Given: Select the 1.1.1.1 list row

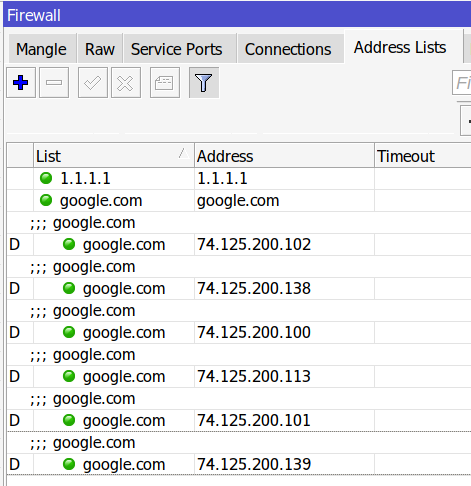Looking at the screenshot, I should [239, 178].
